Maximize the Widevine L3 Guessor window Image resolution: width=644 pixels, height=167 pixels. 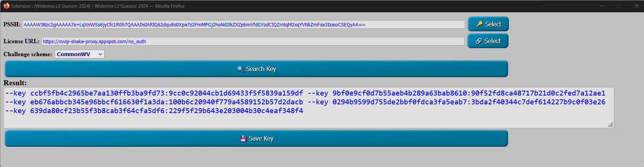pyautogui.click(x=619, y=6)
